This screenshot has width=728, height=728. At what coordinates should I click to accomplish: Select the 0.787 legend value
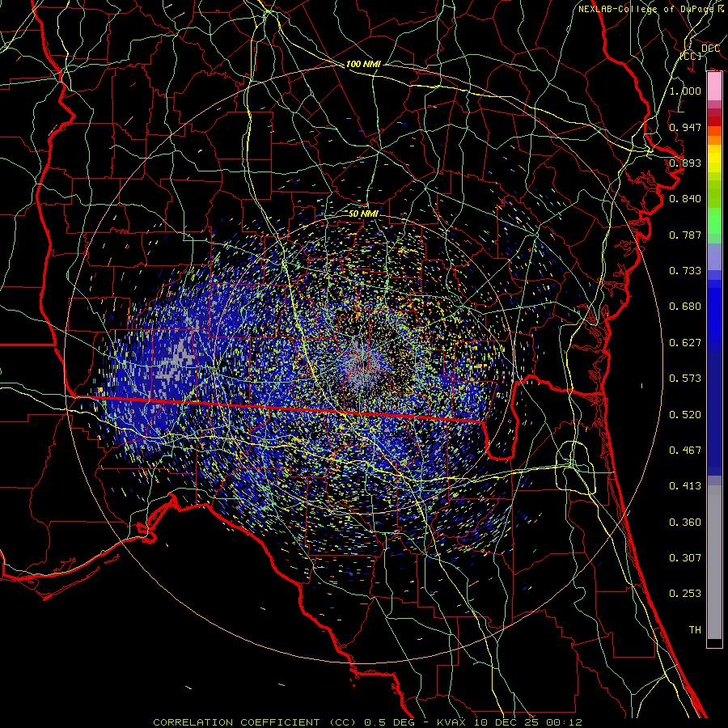tap(685, 235)
